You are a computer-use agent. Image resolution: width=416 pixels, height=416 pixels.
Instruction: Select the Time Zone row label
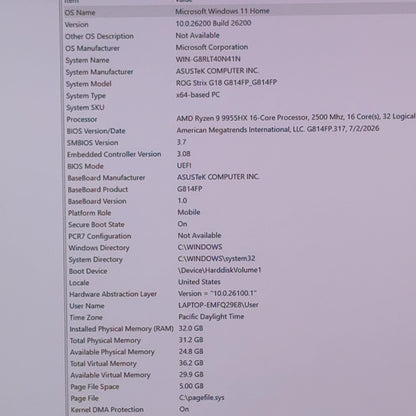[86, 318]
